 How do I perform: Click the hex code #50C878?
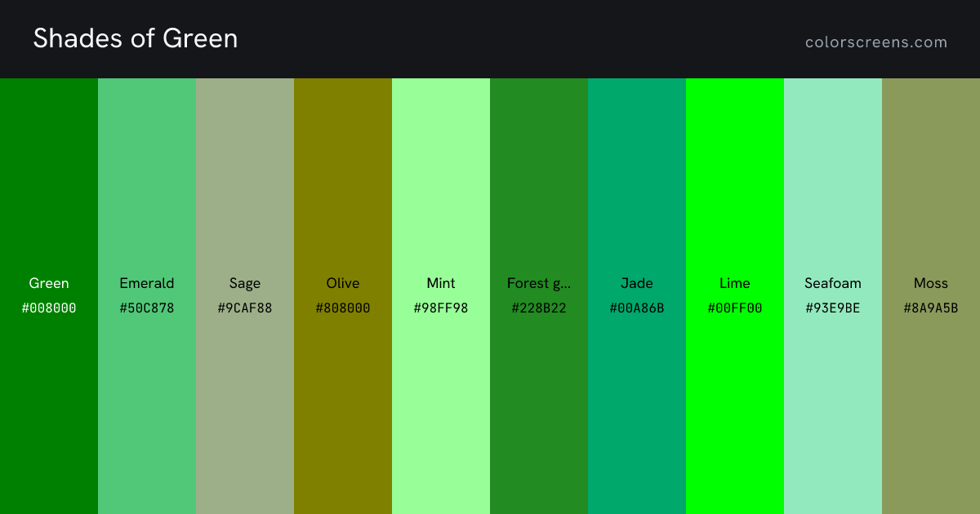click(x=147, y=308)
